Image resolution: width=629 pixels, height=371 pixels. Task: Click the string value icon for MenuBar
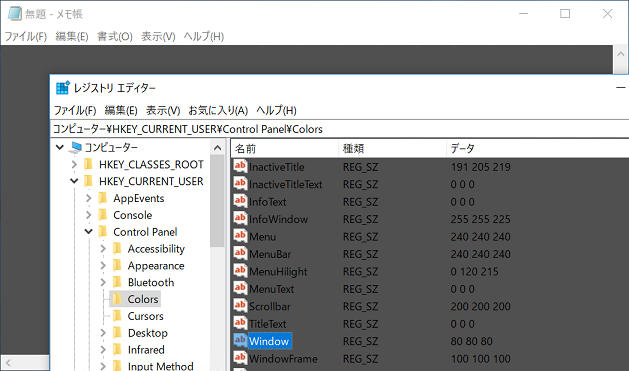coord(240,254)
